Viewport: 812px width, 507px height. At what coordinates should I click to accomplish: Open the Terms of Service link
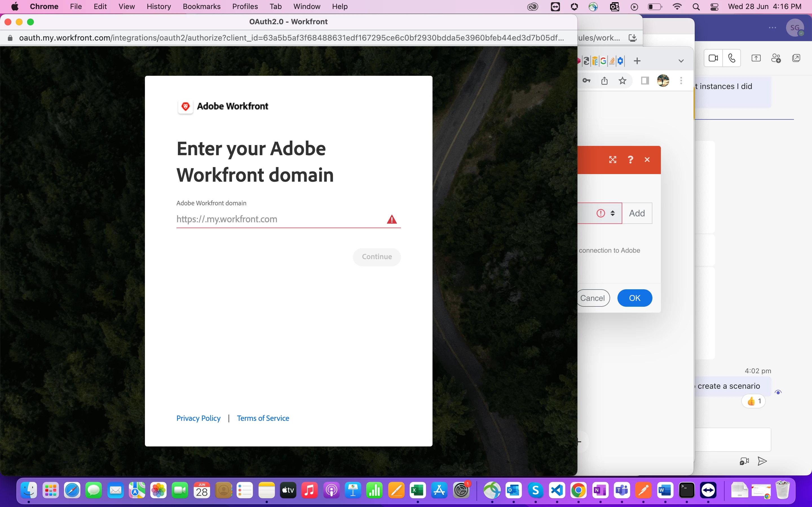(263, 418)
